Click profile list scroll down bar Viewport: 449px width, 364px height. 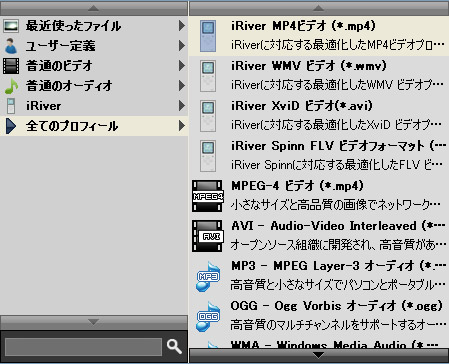(x=319, y=355)
